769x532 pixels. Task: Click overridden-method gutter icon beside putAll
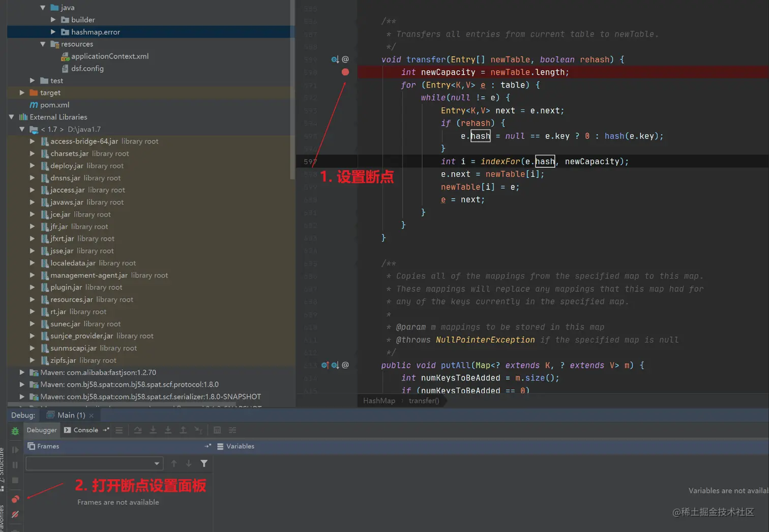pos(335,365)
